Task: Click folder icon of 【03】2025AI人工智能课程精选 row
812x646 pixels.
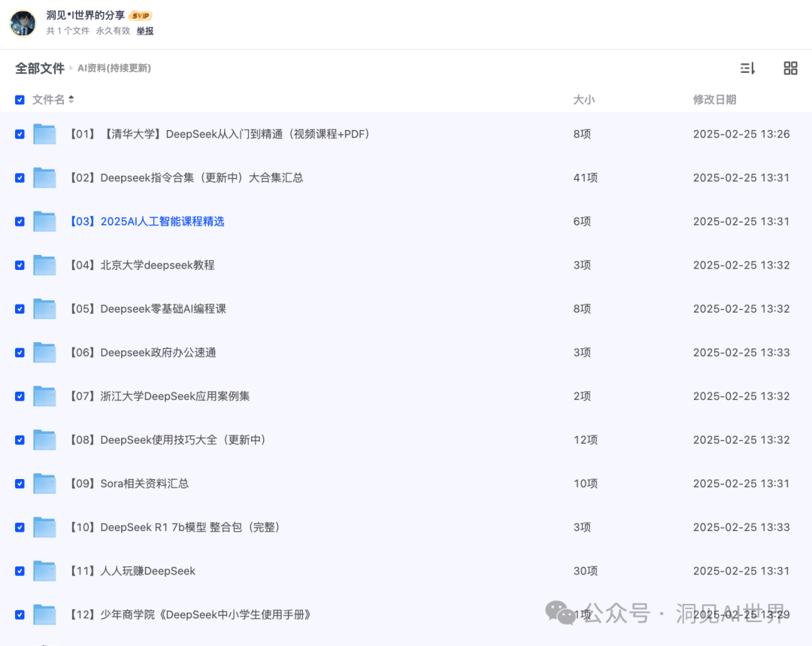Action: pos(44,221)
